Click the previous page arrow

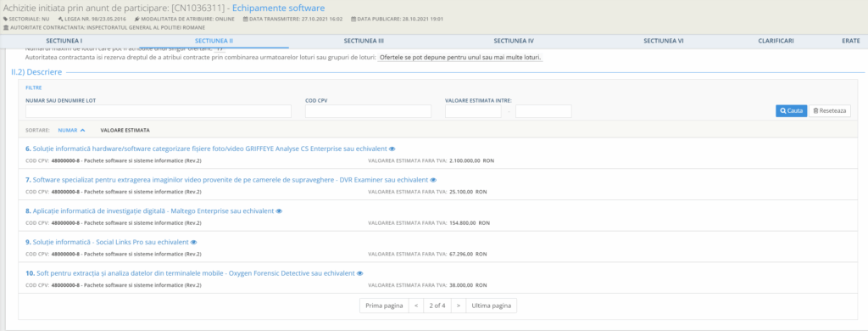click(x=415, y=306)
